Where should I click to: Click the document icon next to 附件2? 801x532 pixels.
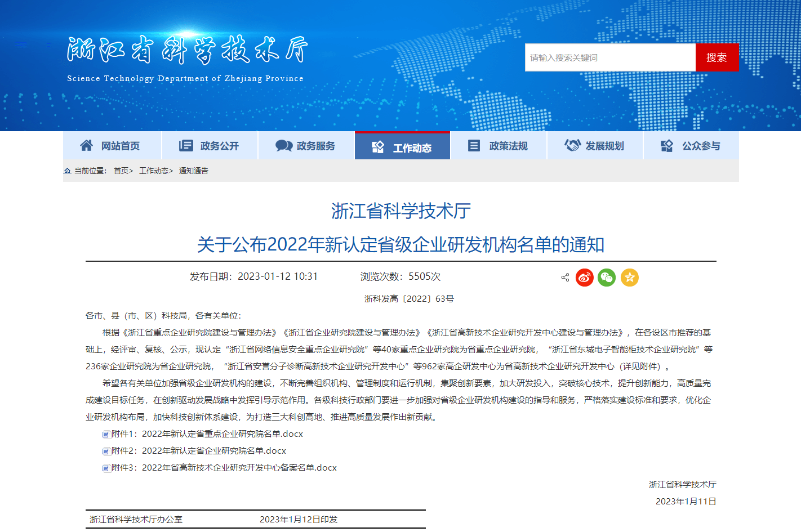[x=106, y=451]
